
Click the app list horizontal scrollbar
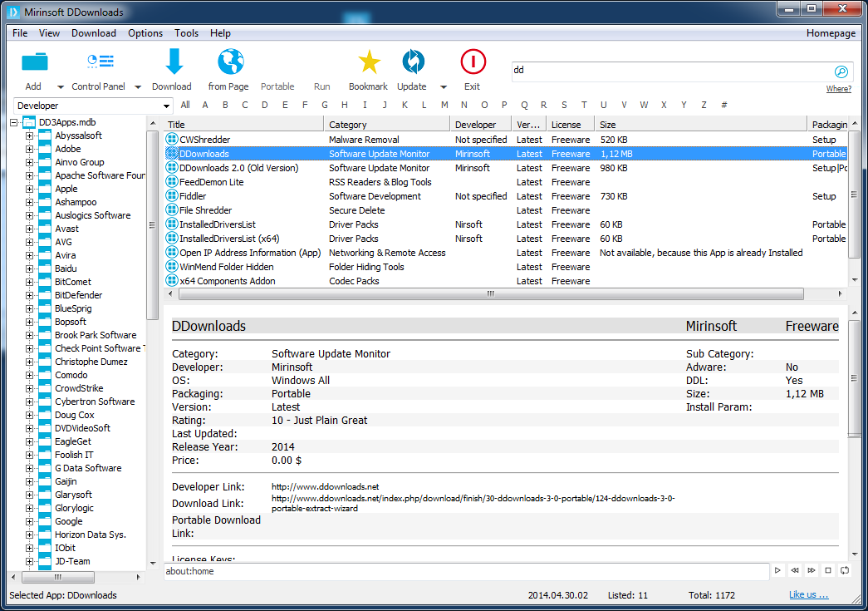click(x=491, y=293)
